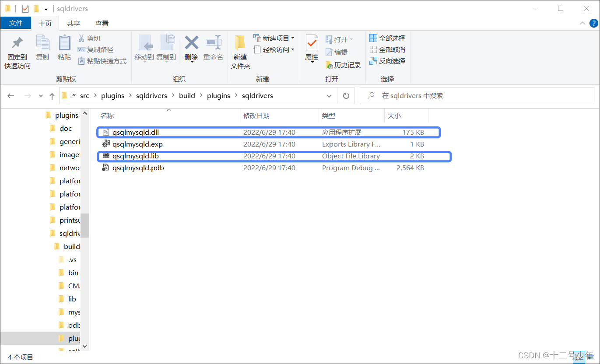
Task: Click the build breadcrumb segment
Action: [x=187, y=95]
